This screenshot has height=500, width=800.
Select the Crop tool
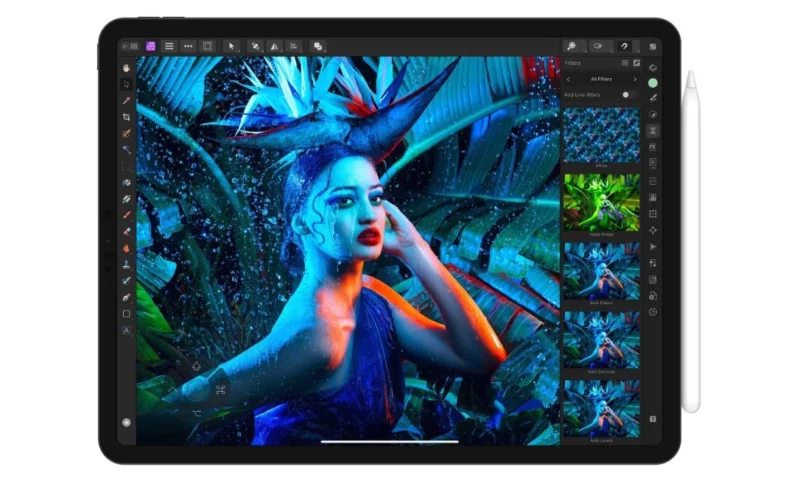[127, 117]
